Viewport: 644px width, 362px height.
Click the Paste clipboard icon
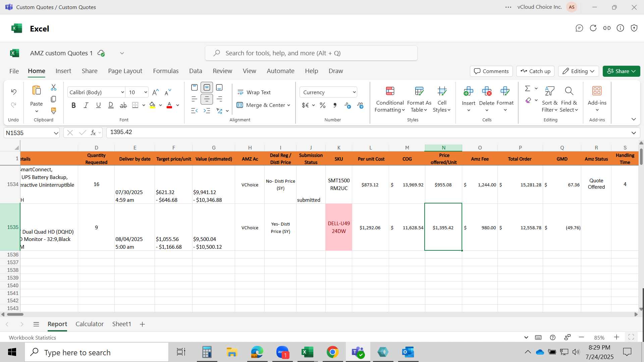[37, 90]
